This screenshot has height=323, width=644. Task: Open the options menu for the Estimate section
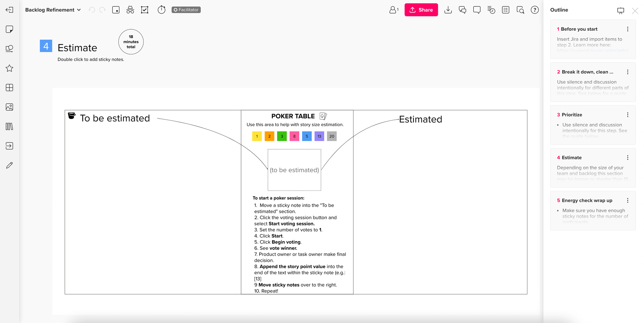pyautogui.click(x=628, y=158)
